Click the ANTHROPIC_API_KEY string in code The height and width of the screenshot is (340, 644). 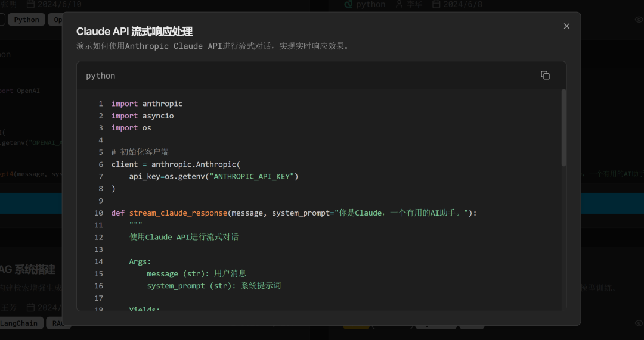point(253,176)
